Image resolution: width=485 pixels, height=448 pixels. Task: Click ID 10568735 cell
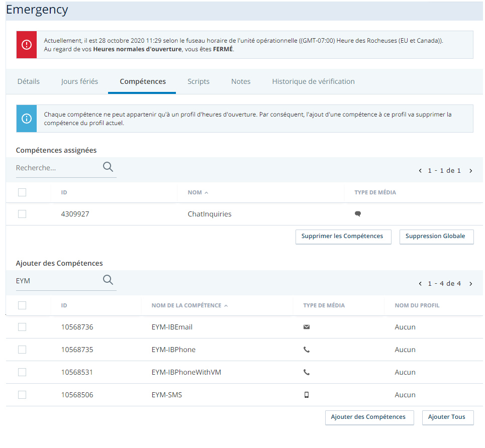click(x=77, y=350)
